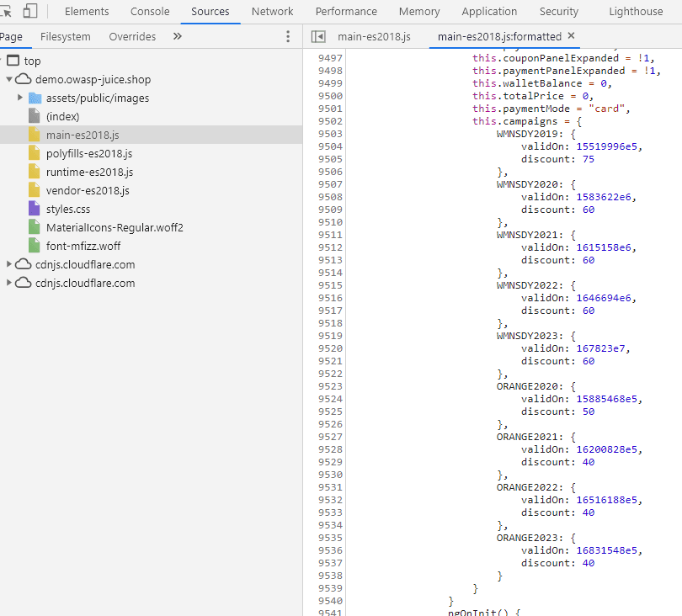Screen dimensions: 682x616
Task: Open the Lighthouse tab
Action: (x=636, y=11)
